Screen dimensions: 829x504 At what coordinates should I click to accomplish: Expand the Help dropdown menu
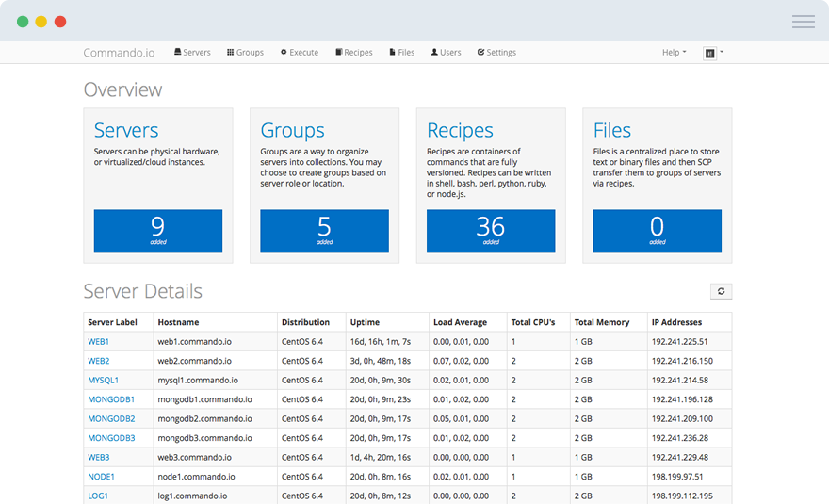coord(674,53)
